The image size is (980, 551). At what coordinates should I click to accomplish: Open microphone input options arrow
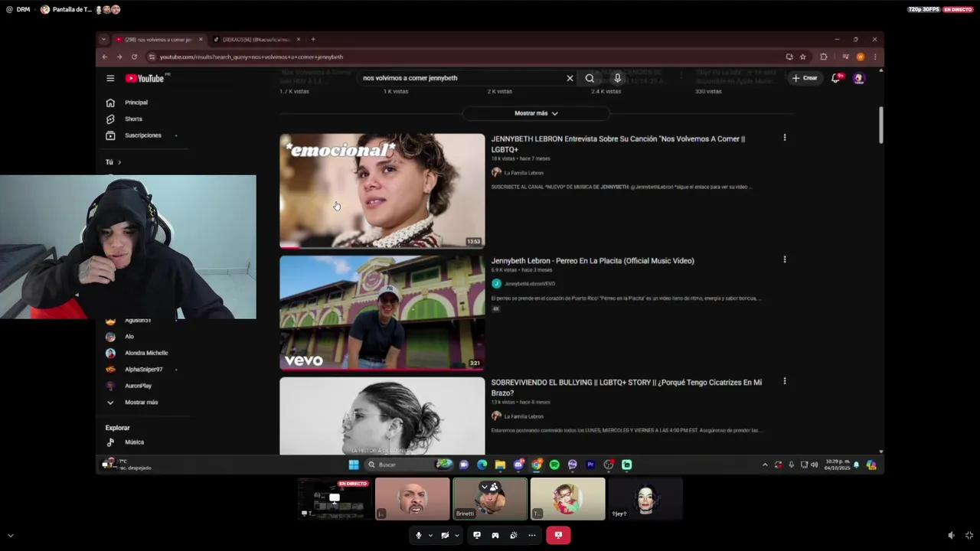430,536
